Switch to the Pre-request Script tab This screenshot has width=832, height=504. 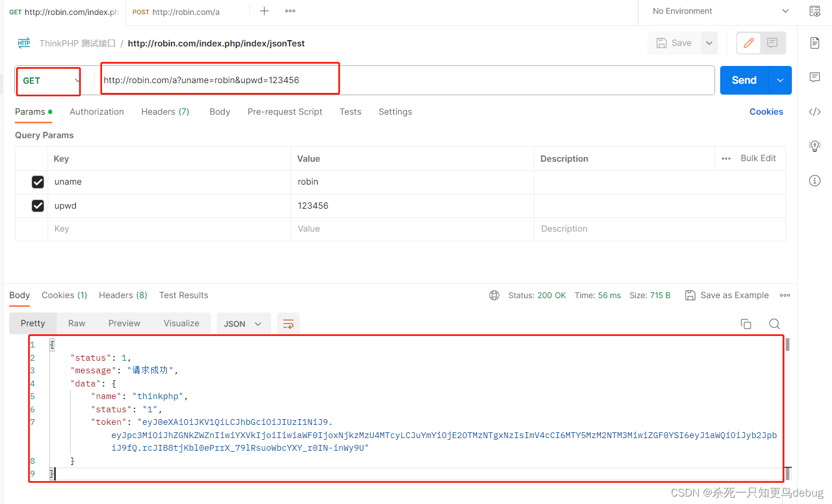(285, 112)
